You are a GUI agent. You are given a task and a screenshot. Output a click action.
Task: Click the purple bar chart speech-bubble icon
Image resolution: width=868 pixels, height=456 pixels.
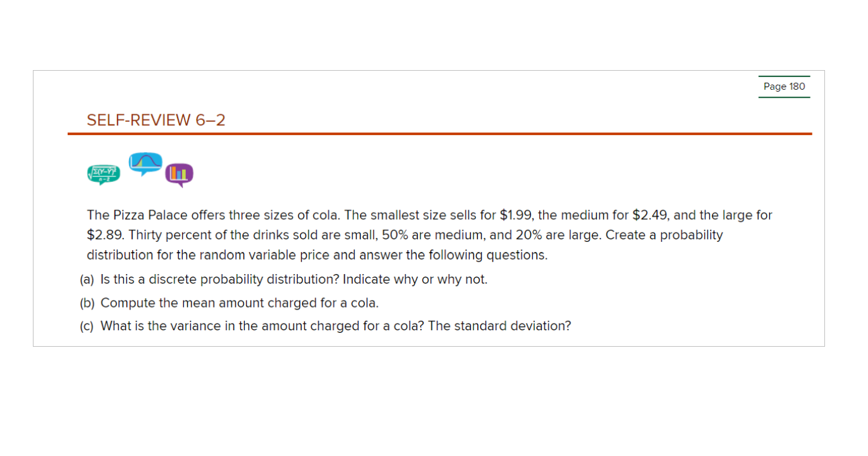pos(180,175)
